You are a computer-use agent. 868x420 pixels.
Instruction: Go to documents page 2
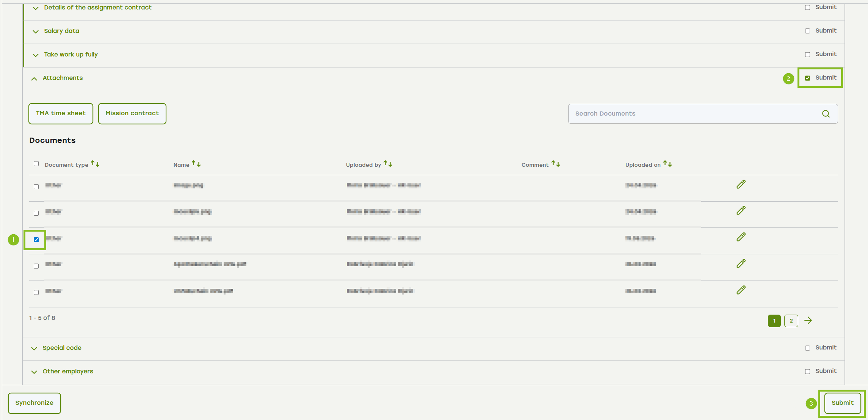(791, 321)
